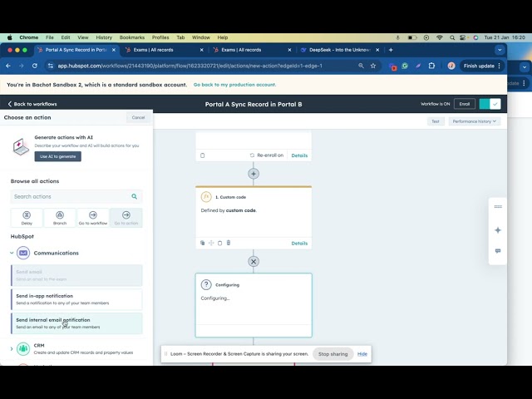Click the Chrome address bar URL

[x=190, y=66]
